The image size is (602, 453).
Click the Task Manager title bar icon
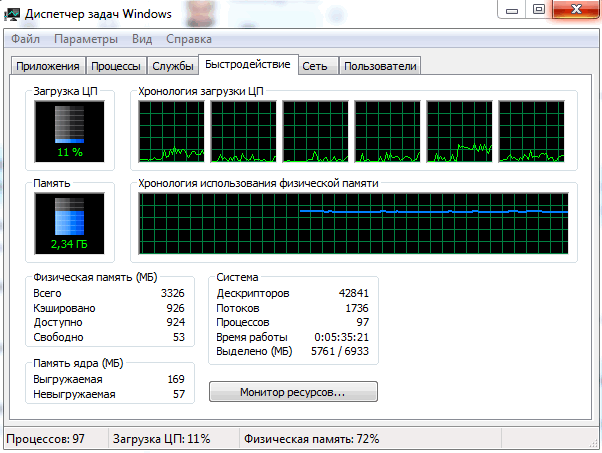pyautogui.click(x=12, y=14)
